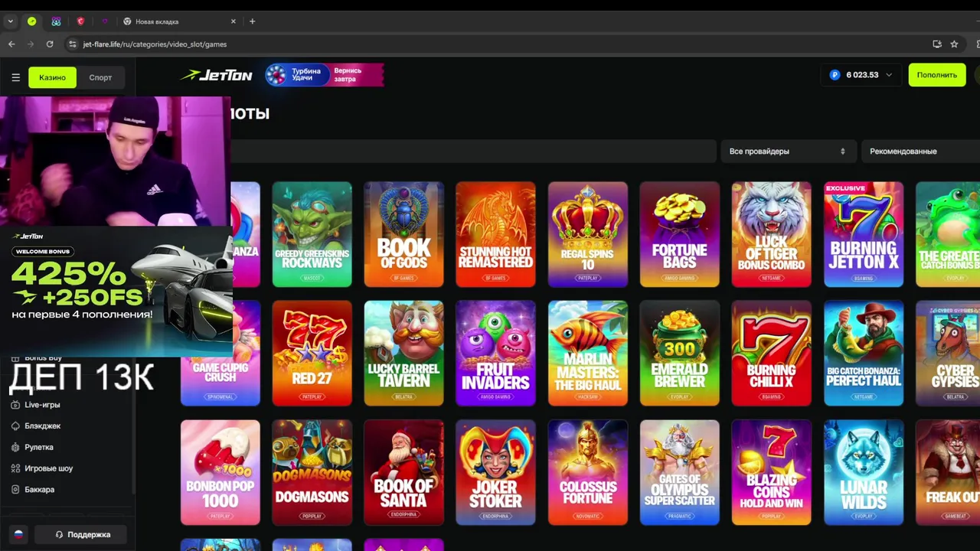Click the browser forward arrow
The image size is (980, 551).
coord(31,44)
